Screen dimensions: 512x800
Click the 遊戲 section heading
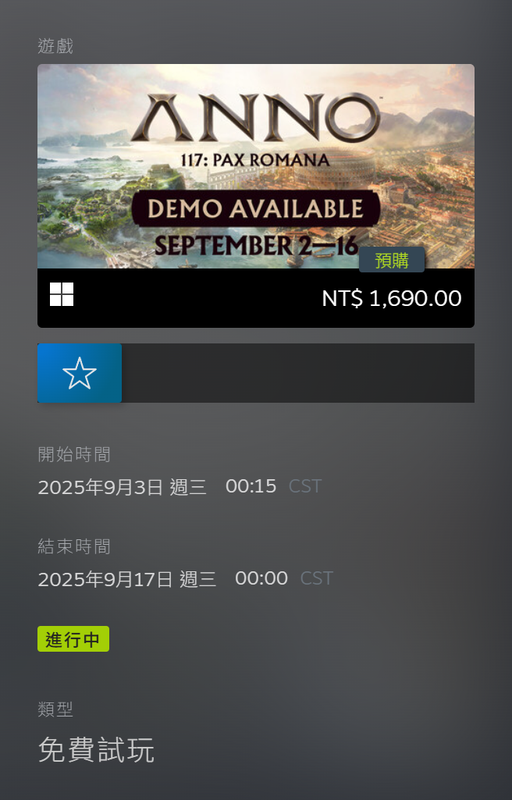point(56,46)
